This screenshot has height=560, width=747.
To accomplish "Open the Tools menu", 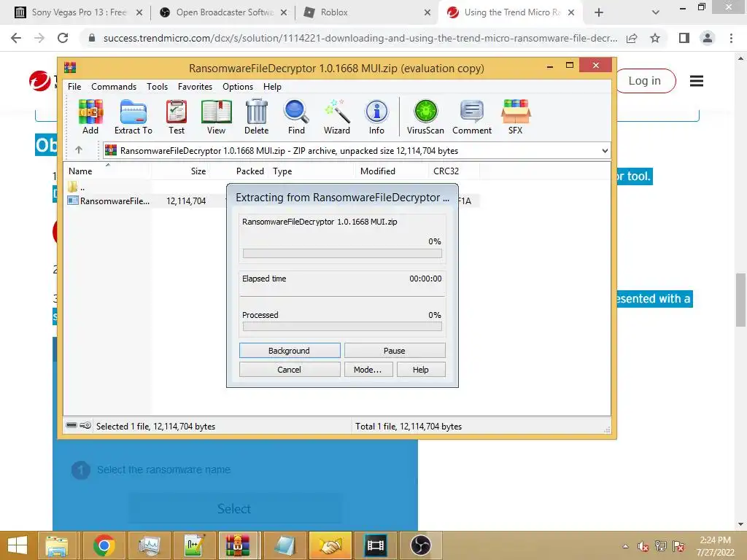I will pos(158,87).
